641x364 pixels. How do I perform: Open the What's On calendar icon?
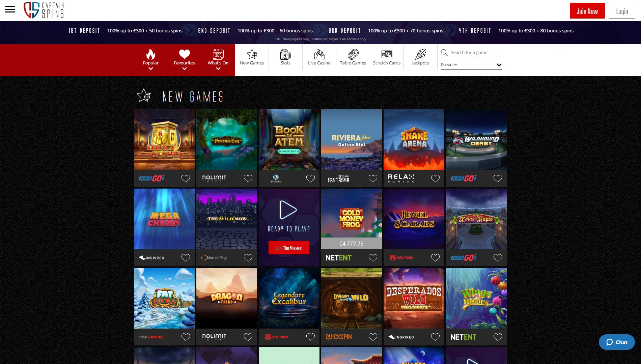tap(218, 54)
